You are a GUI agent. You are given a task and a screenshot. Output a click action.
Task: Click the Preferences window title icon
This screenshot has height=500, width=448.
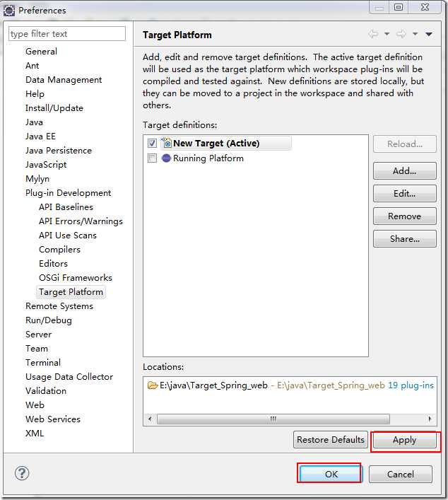tap(9, 10)
